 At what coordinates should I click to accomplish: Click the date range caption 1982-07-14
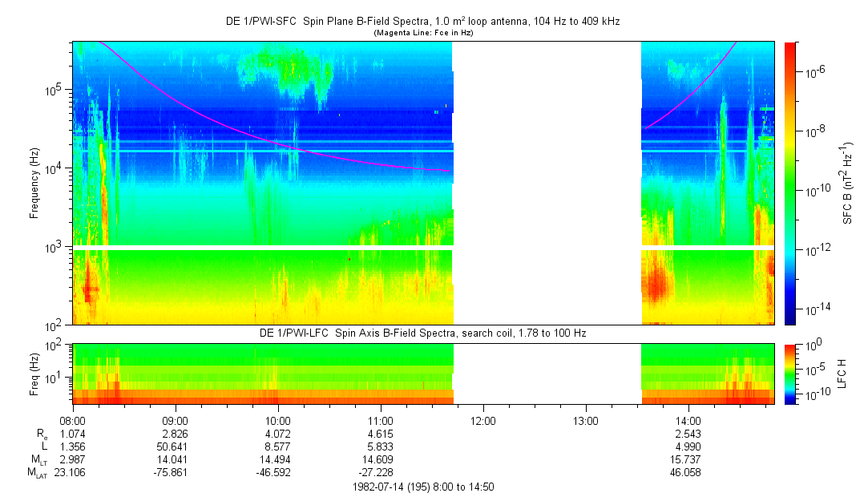pyautogui.click(x=423, y=487)
